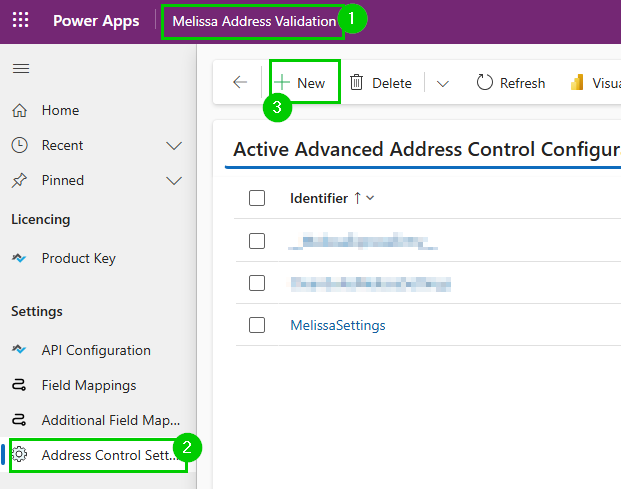Click the API Configuration icon
This screenshot has width=621, height=489.
pyautogui.click(x=19, y=350)
